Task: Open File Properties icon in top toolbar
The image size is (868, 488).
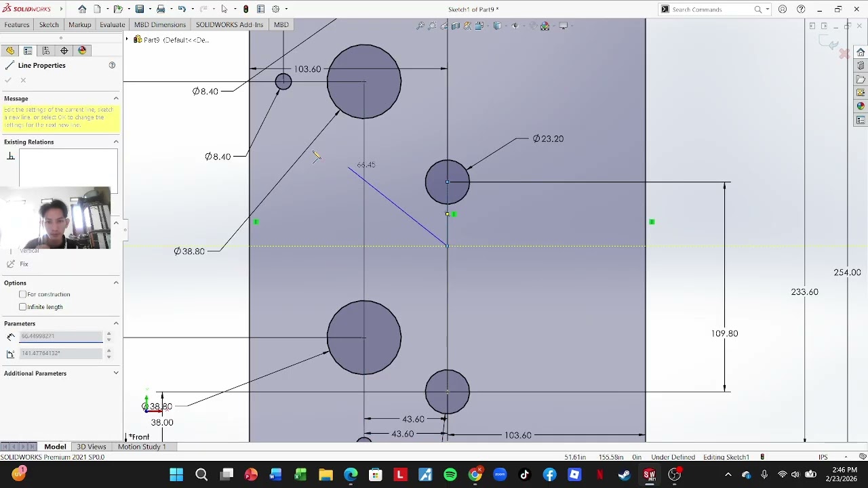Action: click(260, 9)
